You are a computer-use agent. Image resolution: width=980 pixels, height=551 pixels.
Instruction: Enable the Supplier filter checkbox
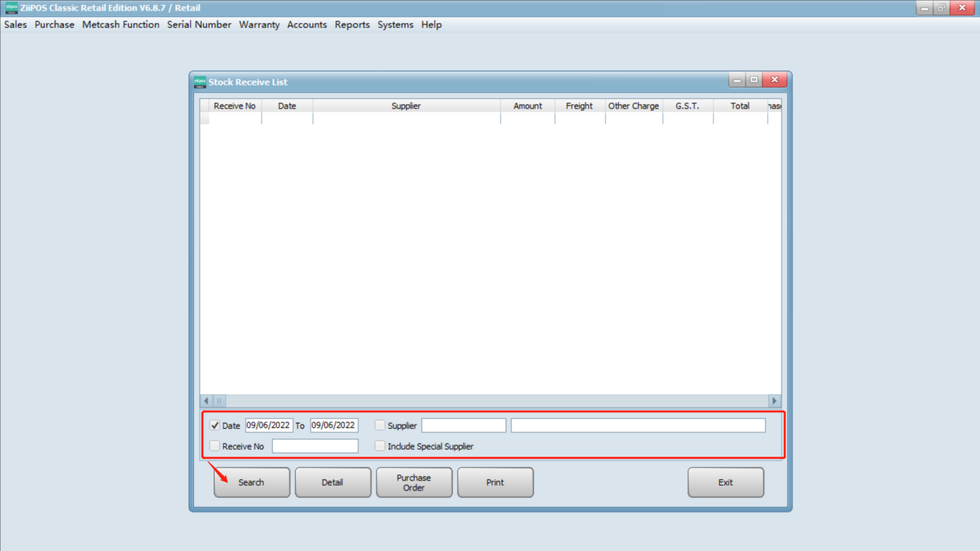380,425
